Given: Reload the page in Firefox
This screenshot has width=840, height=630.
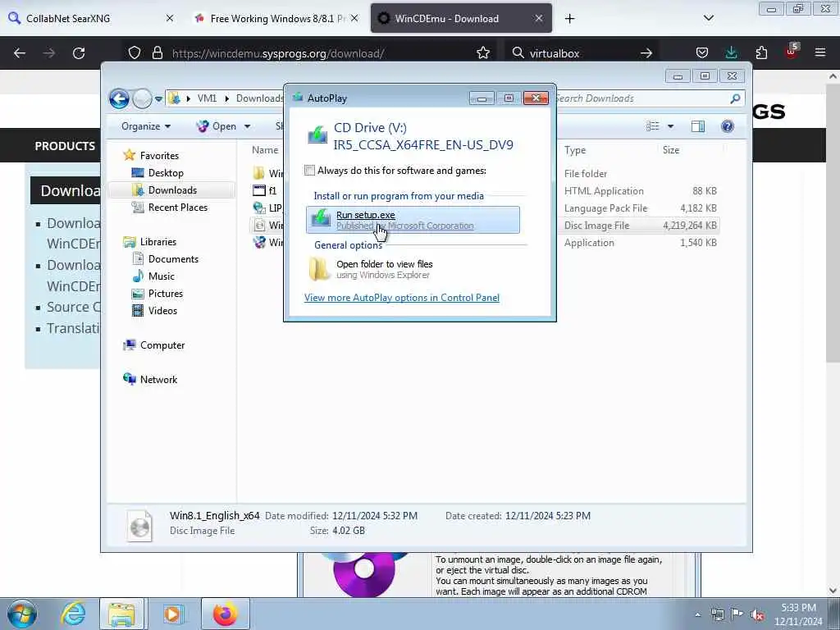Looking at the screenshot, I should coord(79,53).
